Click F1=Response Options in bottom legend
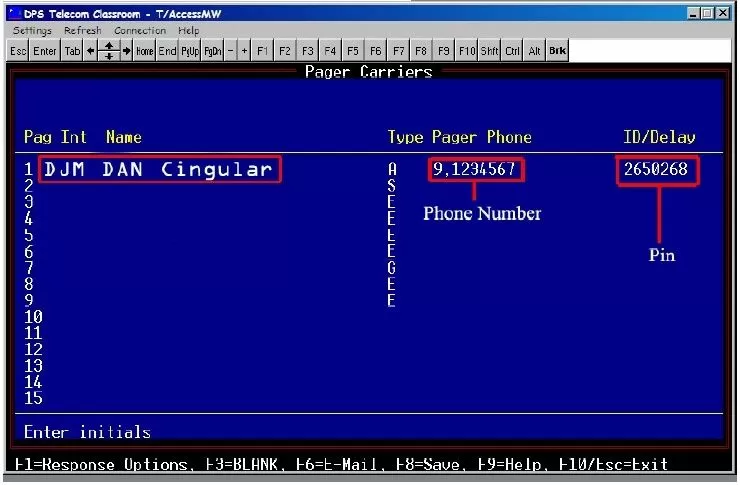The image size is (740, 485). 101,465
